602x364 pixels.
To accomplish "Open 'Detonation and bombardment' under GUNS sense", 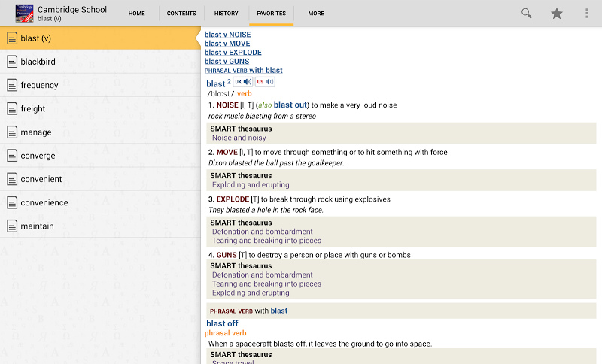I will tap(262, 275).
